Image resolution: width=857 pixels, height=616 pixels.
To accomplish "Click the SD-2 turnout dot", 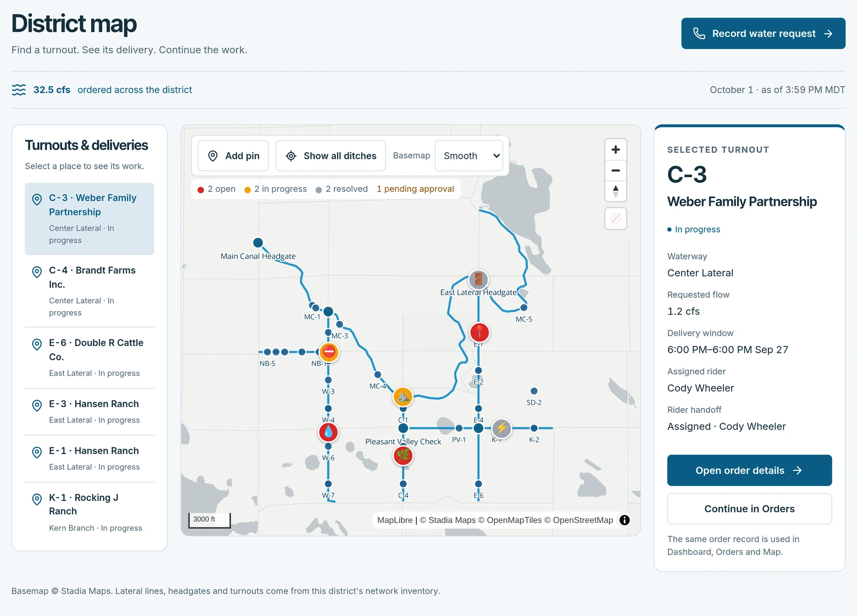I will tap(534, 391).
